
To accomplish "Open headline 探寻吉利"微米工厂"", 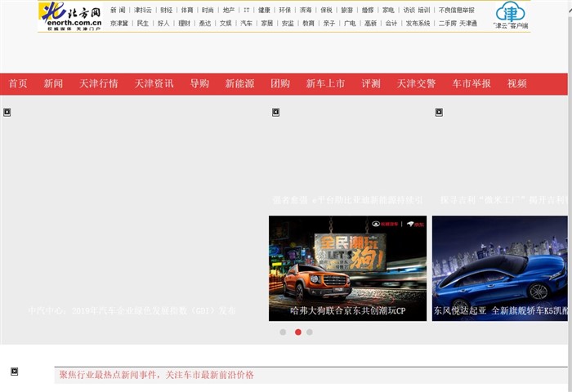I will coord(504,200).
